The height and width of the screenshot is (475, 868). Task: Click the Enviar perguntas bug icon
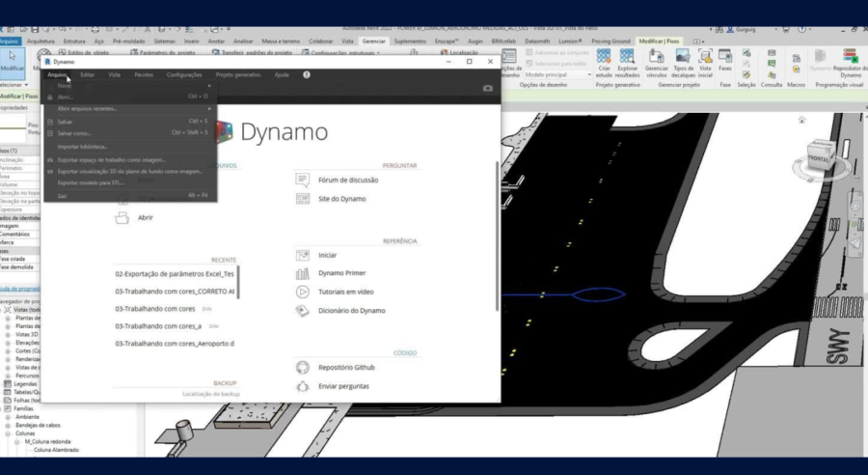click(x=302, y=386)
